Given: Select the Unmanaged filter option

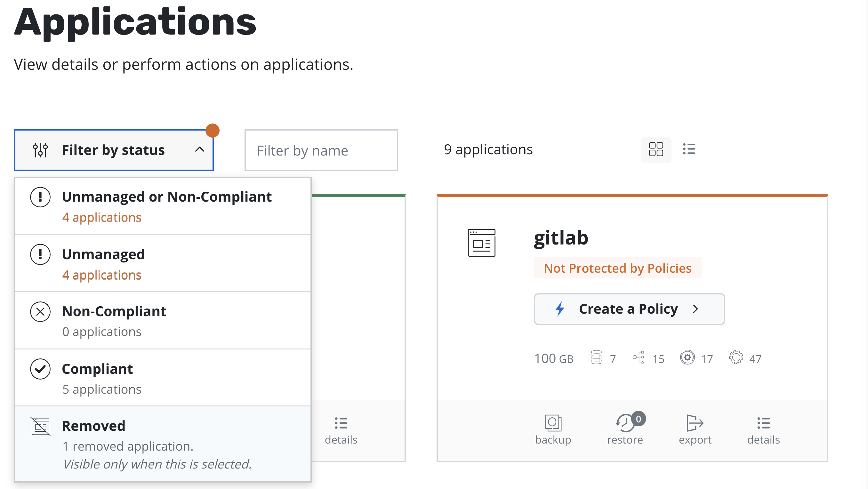Looking at the screenshot, I should (x=163, y=263).
